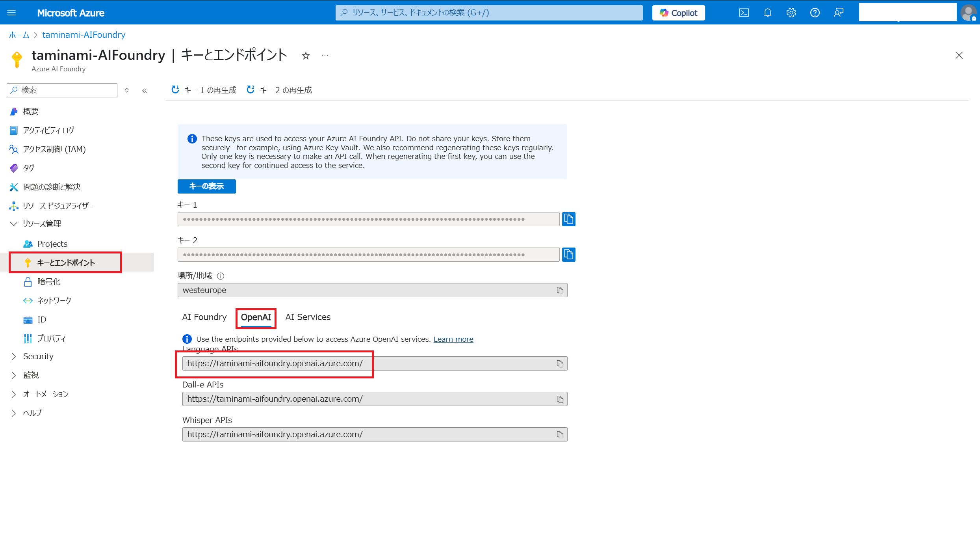Click the masked キー 1 field
The image size is (980, 542).
pyautogui.click(x=368, y=219)
